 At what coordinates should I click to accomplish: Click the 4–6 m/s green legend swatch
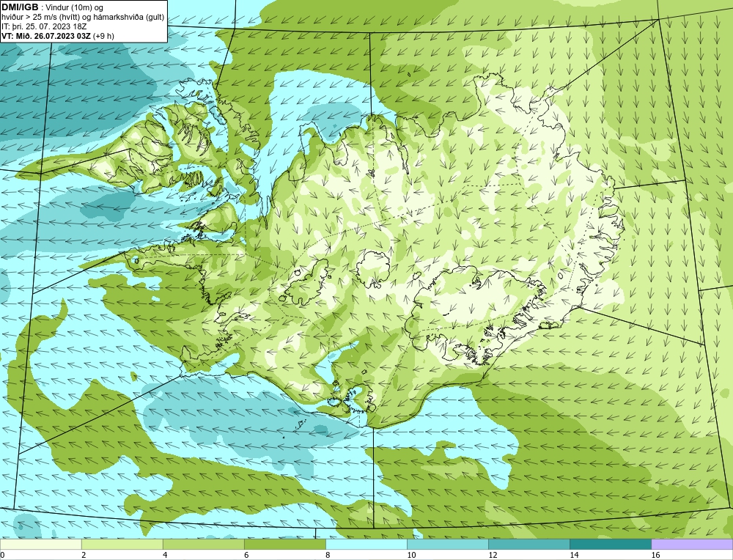[203, 544]
